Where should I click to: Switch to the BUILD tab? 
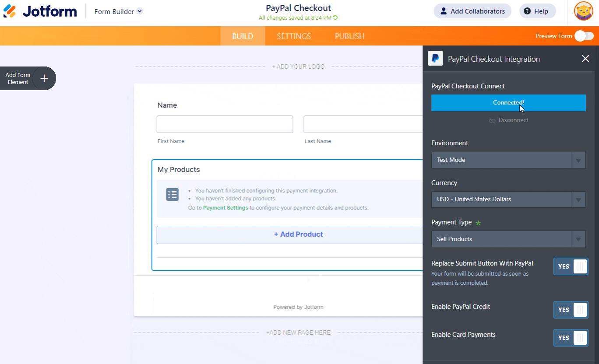click(x=243, y=36)
